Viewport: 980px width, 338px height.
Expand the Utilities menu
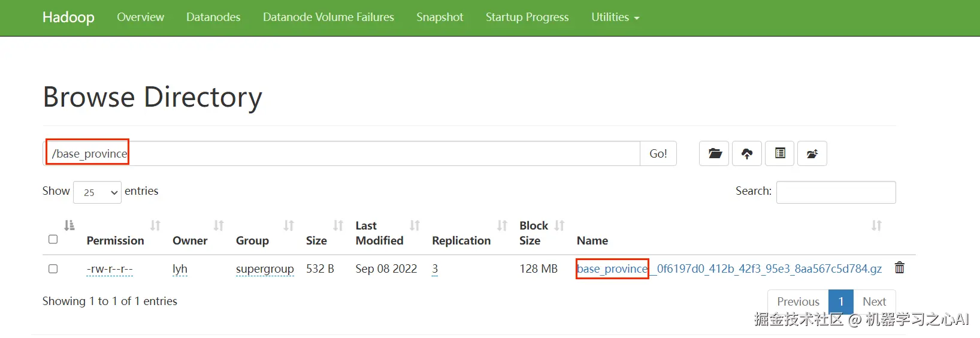(615, 17)
